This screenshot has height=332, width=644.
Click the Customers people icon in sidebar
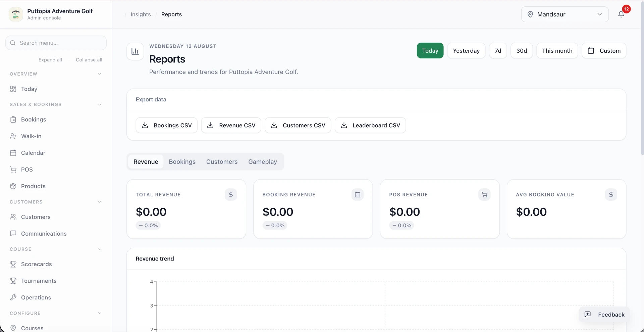[13, 217]
